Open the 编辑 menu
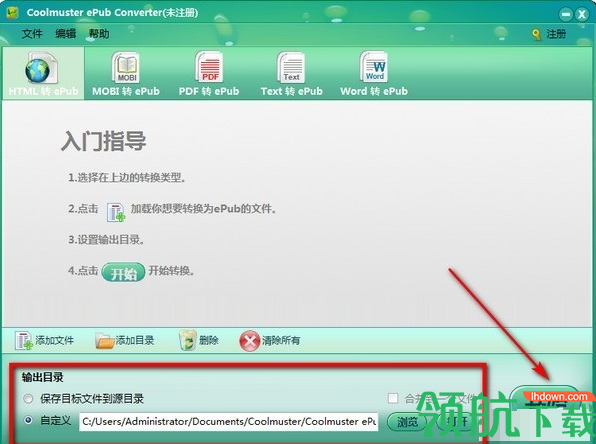 pos(65,34)
